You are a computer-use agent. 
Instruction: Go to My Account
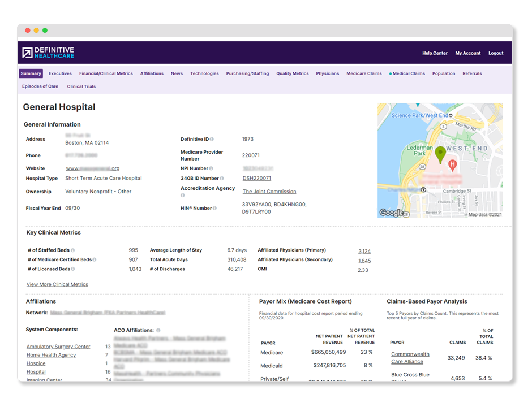[x=468, y=53]
